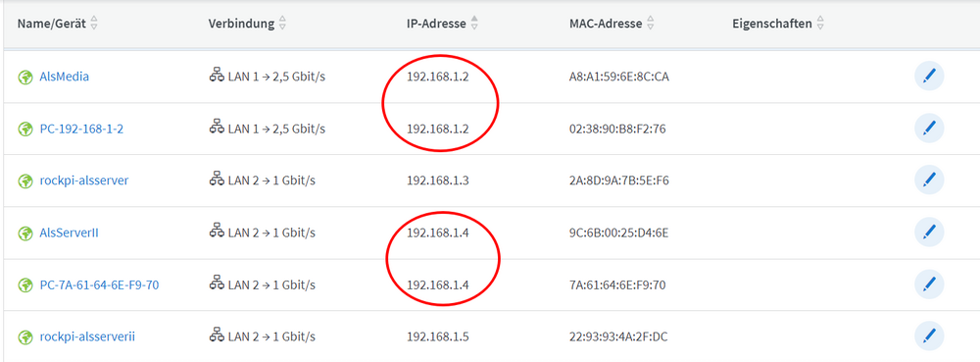Image resolution: width=980 pixels, height=362 pixels.
Task: Sort by IP-Adresse column
Action: [x=474, y=24]
